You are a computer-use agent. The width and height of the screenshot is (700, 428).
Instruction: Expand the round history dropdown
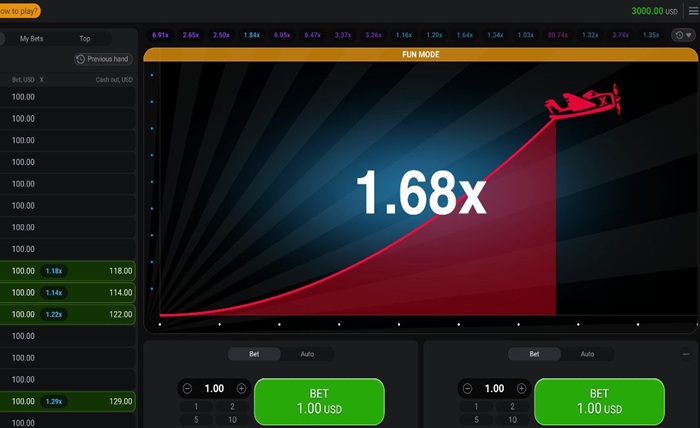683,35
